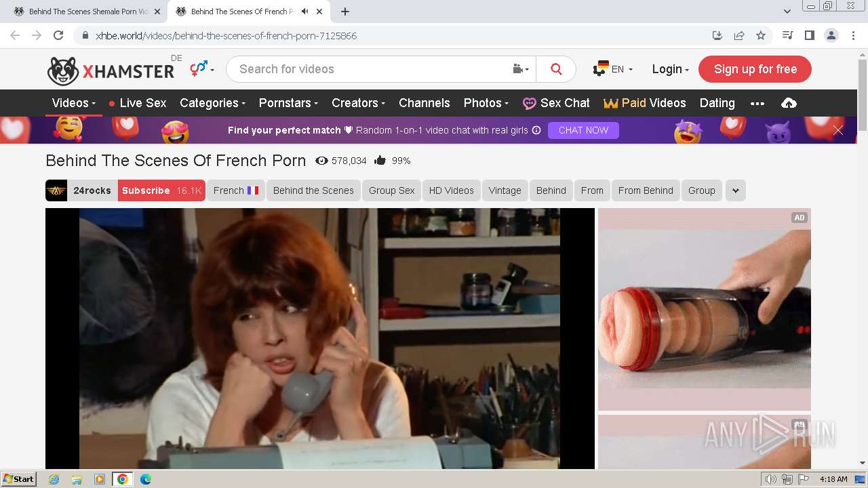Image resolution: width=868 pixels, height=488 pixels.
Task: Open the Sex Chat menu item
Action: click(x=556, y=103)
